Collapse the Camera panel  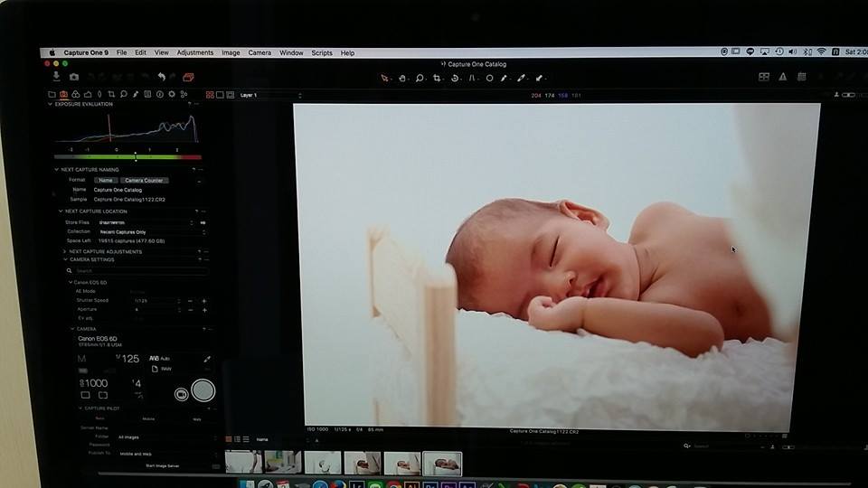[72, 329]
